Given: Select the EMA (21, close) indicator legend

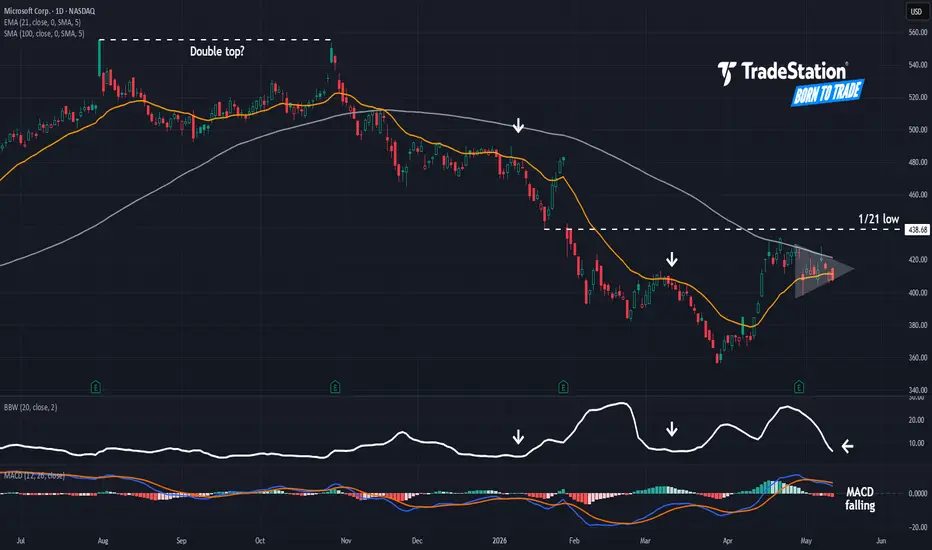Looking at the screenshot, I should click(42, 22).
